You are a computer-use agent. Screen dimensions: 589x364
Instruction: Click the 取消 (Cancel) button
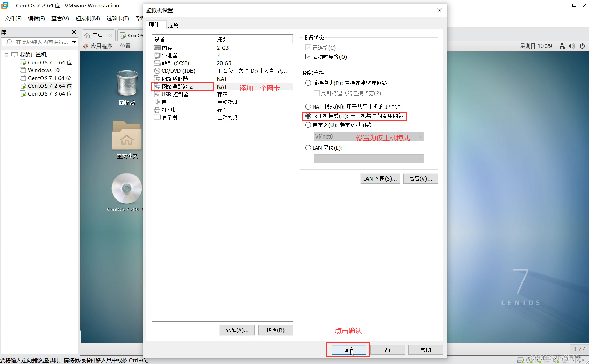pyautogui.click(x=387, y=350)
